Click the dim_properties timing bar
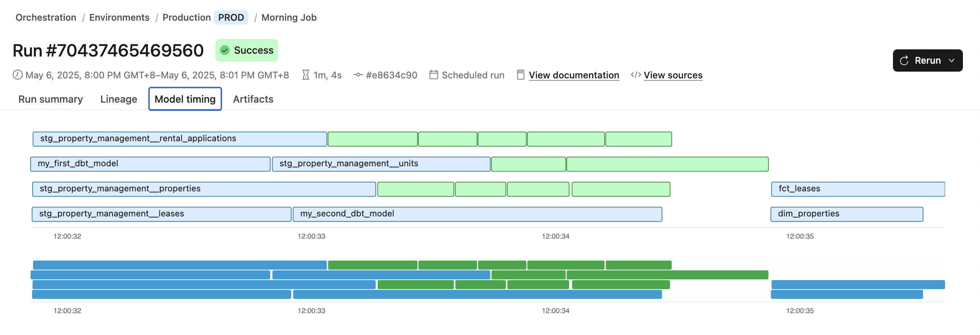Screen dimensions: 980x335 click(x=846, y=214)
